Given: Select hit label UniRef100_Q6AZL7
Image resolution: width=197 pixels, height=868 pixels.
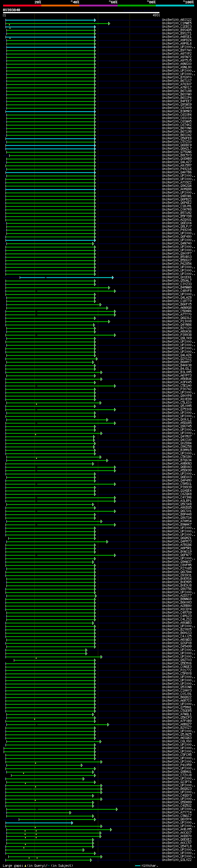Looking at the screenshot, I should click(x=177, y=149).
